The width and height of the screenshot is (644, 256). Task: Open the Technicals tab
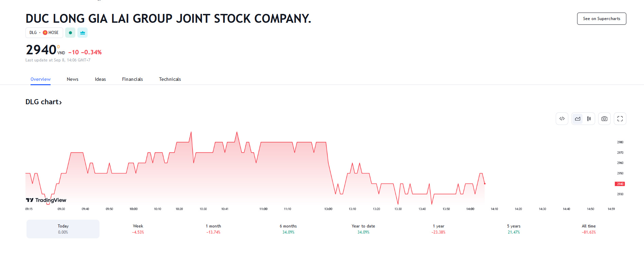[x=170, y=79]
